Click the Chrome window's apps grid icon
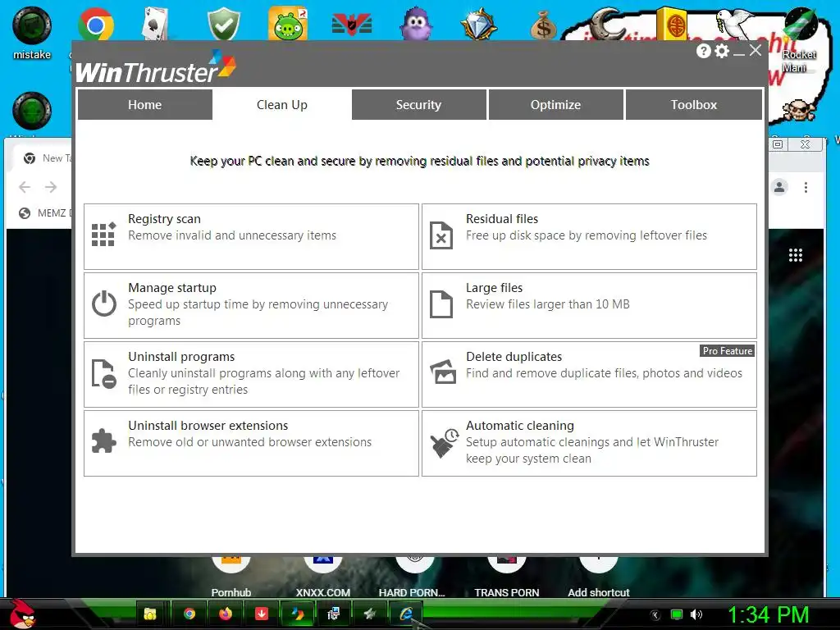840x630 pixels. tap(796, 255)
